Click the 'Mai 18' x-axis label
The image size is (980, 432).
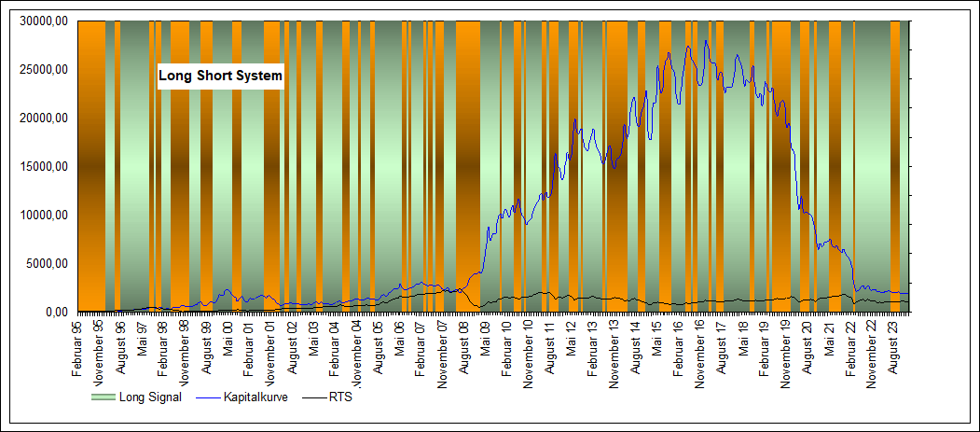(743, 339)
